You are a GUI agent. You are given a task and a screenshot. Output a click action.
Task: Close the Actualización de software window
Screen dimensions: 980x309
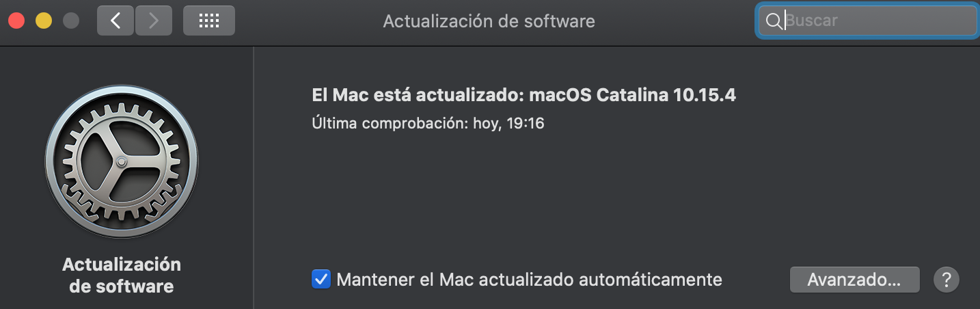click(x=16, y=21)
